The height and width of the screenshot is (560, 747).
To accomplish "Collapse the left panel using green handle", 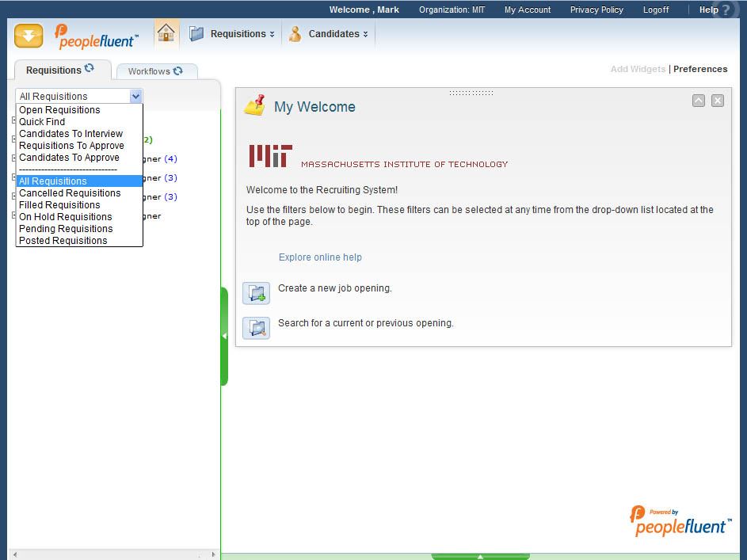I will click(x=224, y=336).
